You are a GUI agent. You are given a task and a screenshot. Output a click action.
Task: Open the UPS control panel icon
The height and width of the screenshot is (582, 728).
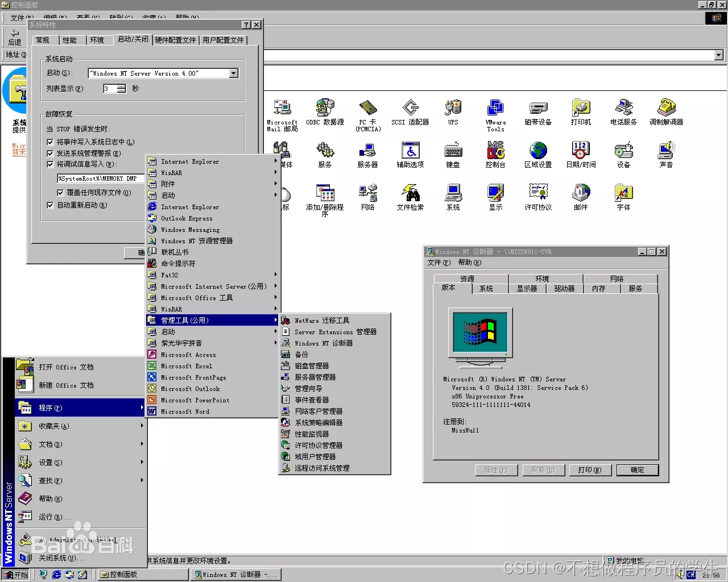453,111
